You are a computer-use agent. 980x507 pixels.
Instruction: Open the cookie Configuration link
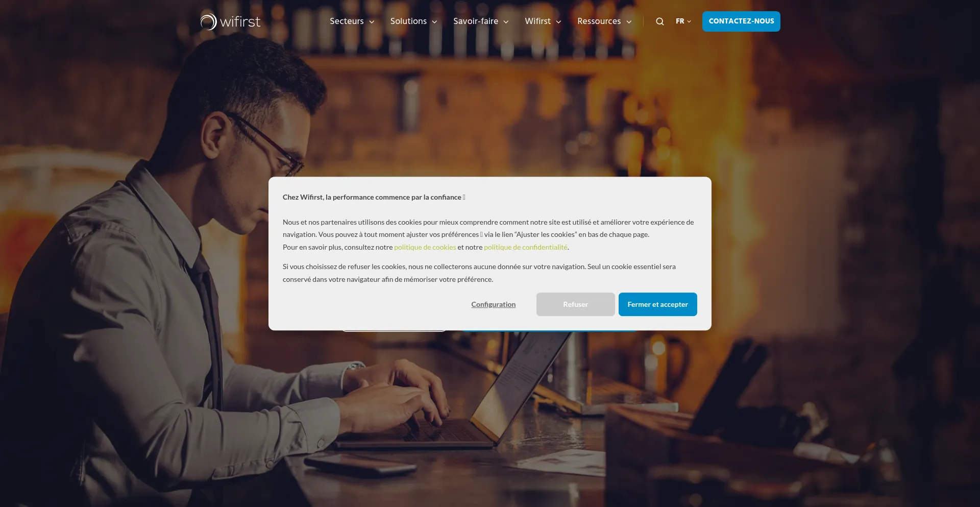(x=494, y=304)
